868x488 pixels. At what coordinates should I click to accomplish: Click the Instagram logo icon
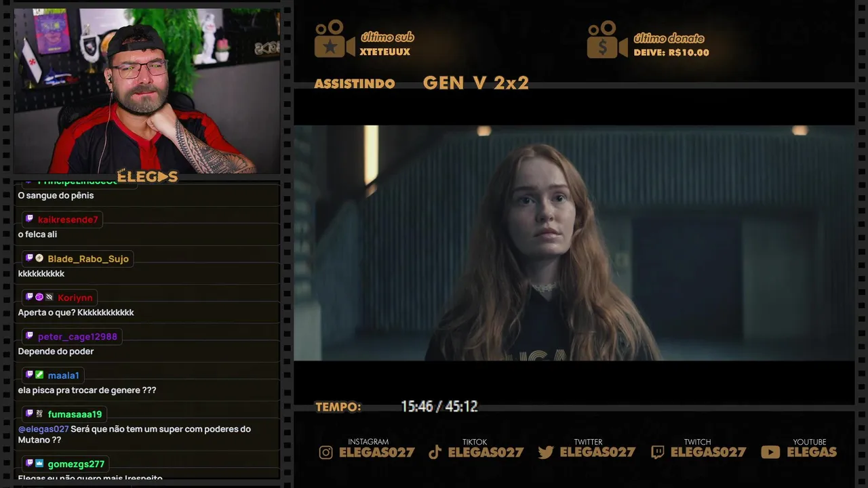pos(326,453)
